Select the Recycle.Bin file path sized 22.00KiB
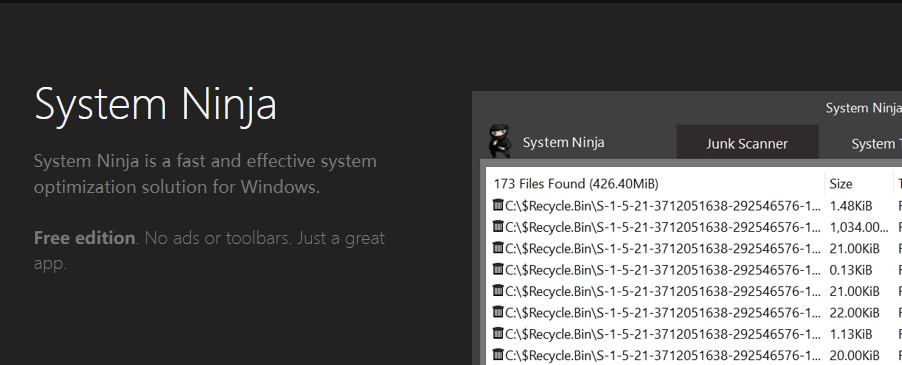Screen dimensions: 902x365 click(x=663, y=313)
